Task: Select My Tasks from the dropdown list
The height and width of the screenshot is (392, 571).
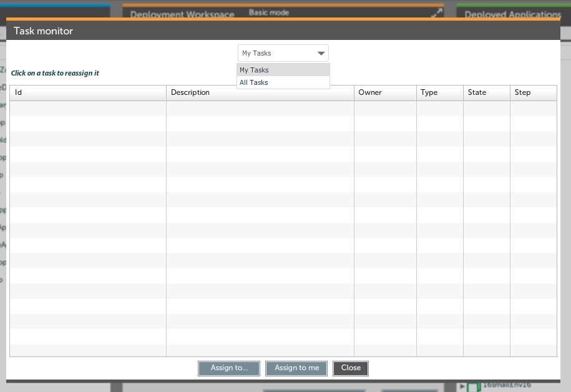Action: [x=283, y=70]
